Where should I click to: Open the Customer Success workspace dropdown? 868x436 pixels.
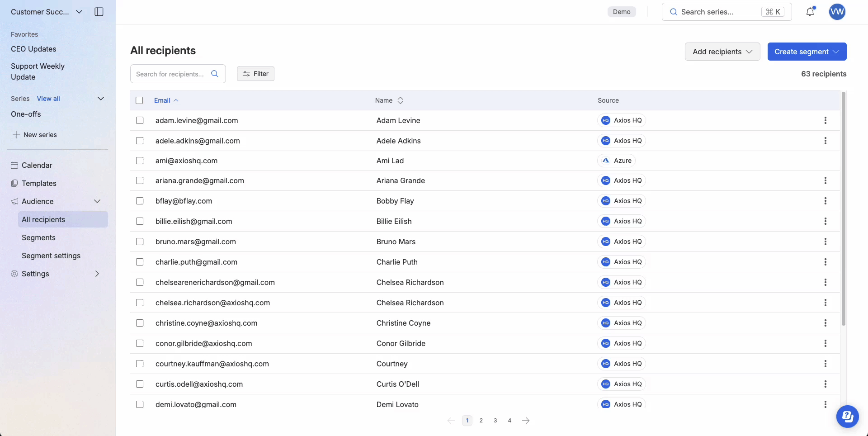pyautogui.click(x=47, y=12)
